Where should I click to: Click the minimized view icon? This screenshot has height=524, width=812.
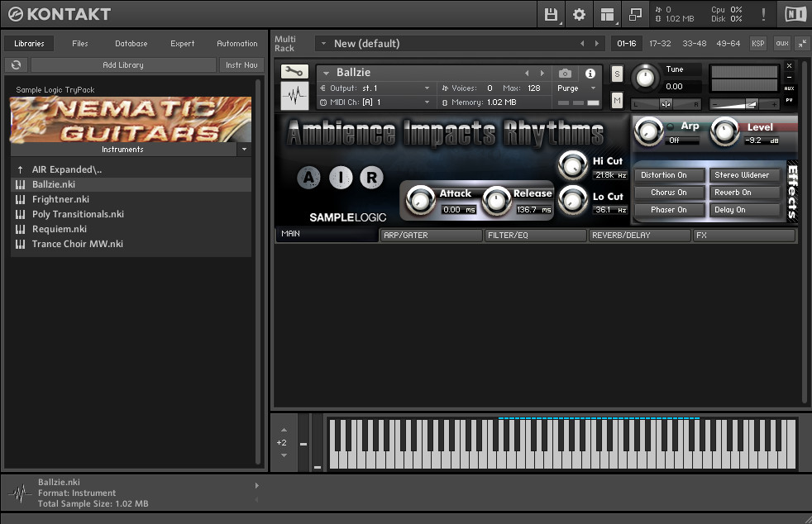tap(635, 15)
